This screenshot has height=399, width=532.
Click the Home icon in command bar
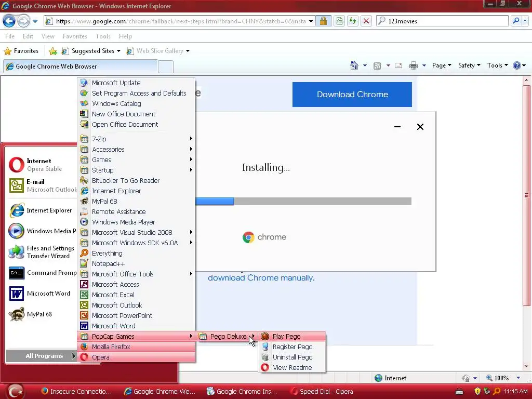pos(354,65)
